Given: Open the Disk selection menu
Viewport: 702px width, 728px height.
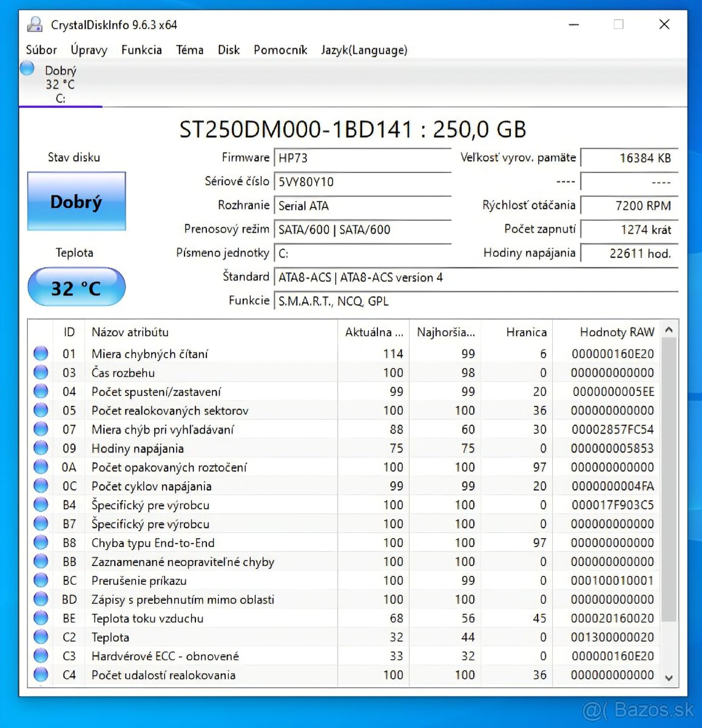Looking at the screenshot, I should (x=229, y=50).
